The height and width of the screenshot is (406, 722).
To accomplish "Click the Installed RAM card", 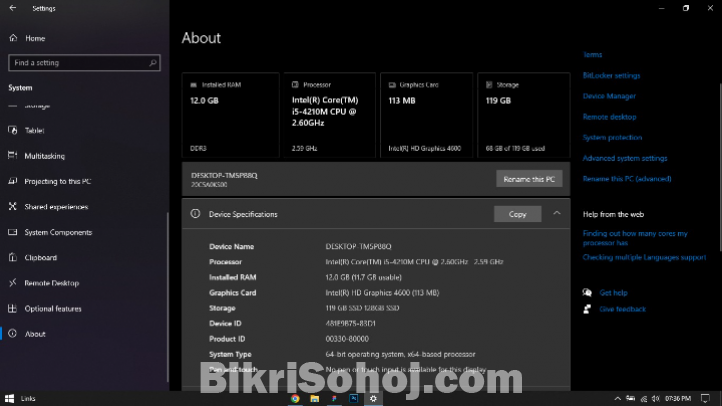I will coord(230,115).
